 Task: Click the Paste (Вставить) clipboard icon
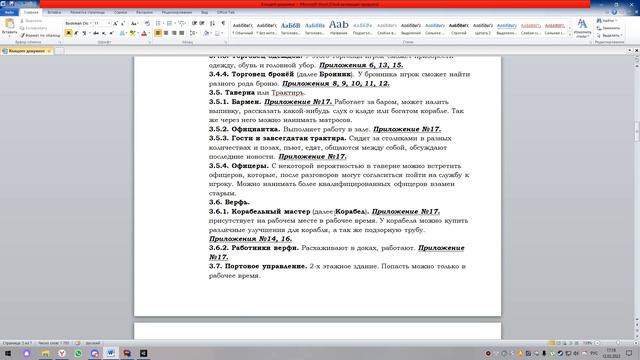[9, 24]
